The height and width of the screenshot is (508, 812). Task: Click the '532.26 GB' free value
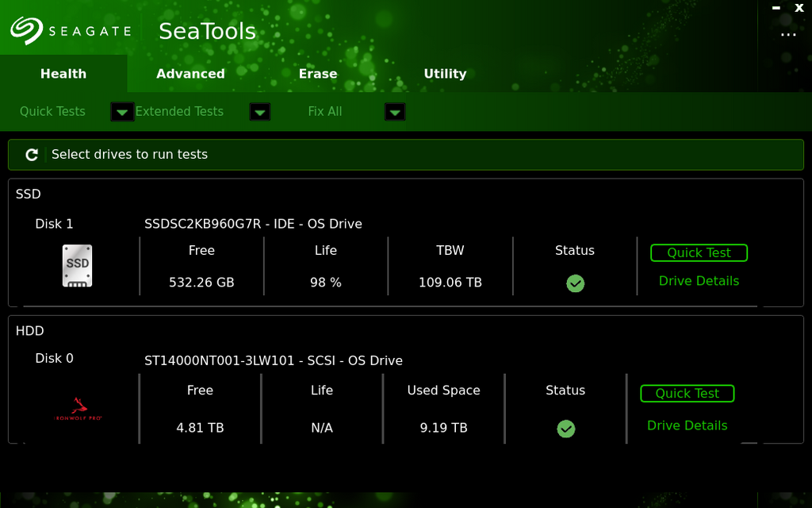click(x=201, y=283)
